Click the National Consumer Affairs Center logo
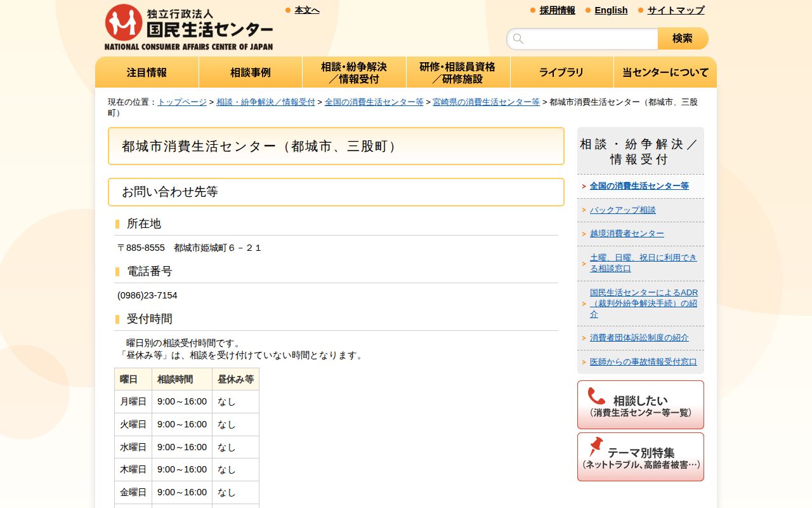812x508 pixels. [x=188, y=27]
